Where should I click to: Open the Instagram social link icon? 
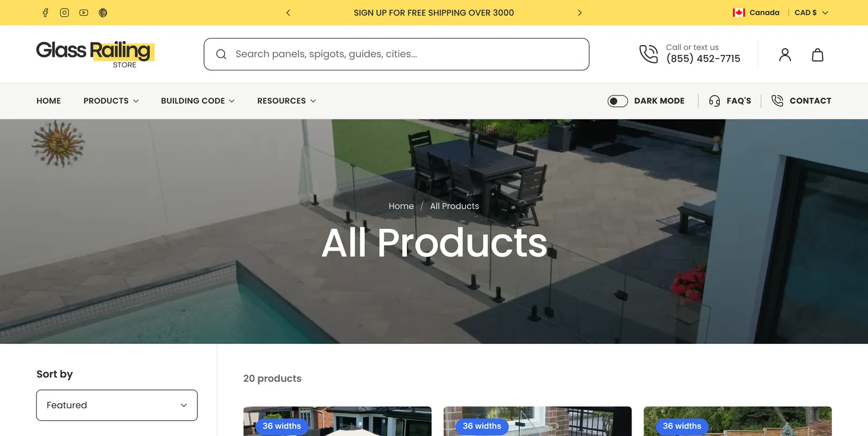(x=65, y=12)
